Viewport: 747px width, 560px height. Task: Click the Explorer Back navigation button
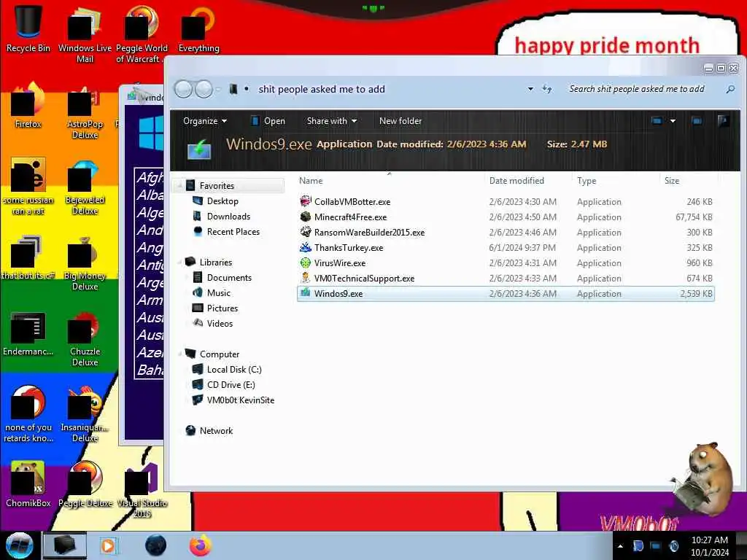(x=183, y=89)
